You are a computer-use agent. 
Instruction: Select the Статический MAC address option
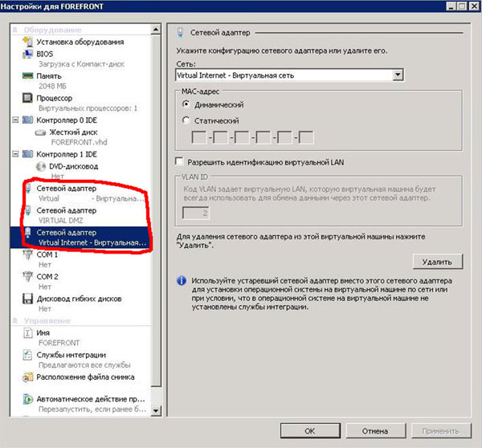pos(187,120)
